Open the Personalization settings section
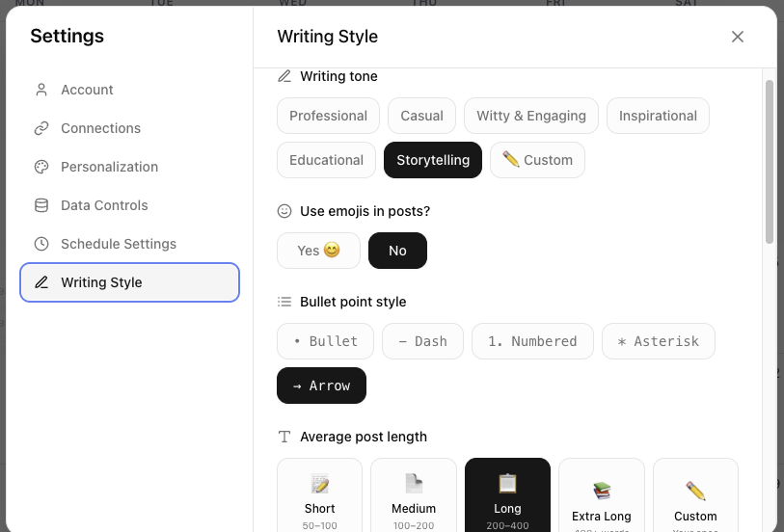 point(109,167)
